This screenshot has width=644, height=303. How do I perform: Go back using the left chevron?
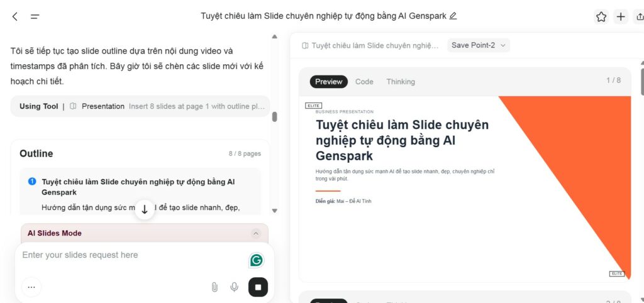click(15, 16)
